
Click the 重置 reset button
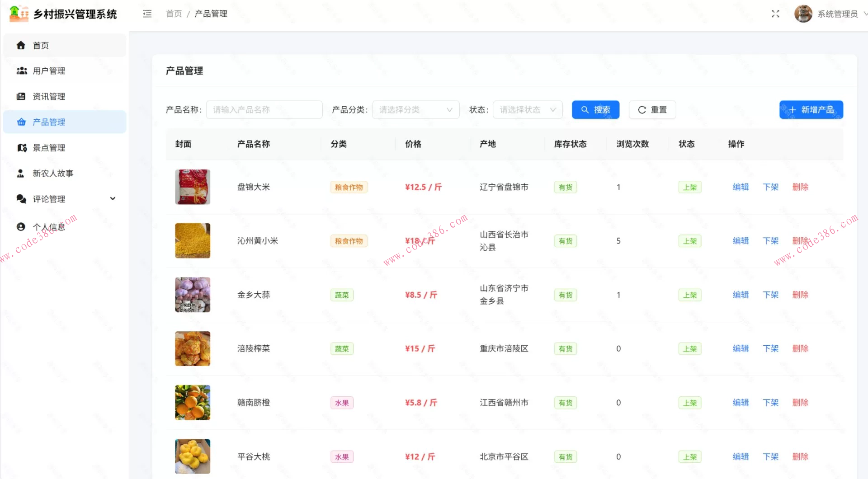652,109
